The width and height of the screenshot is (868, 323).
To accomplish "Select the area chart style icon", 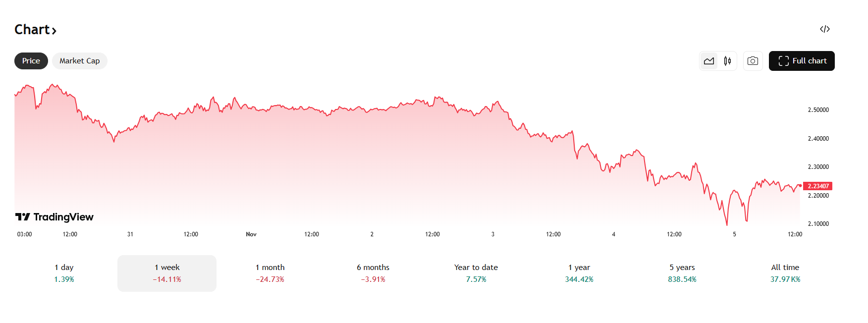I will coord(709,60).
